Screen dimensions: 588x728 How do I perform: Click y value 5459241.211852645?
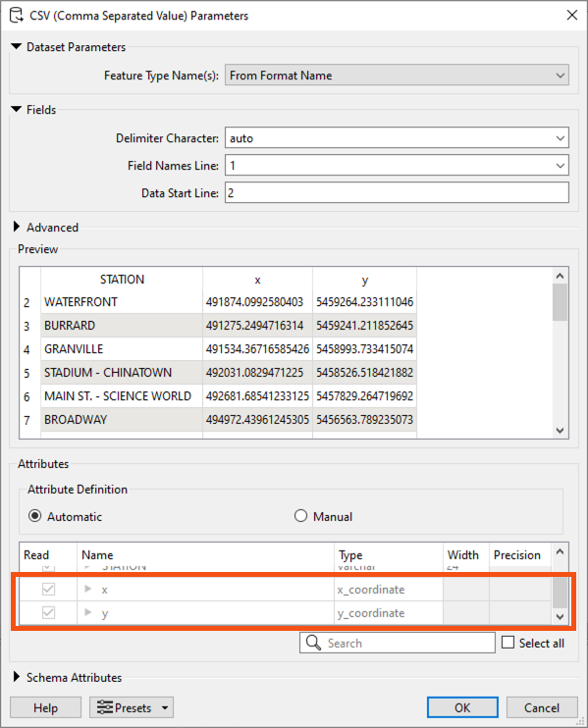tap(364, 326)
